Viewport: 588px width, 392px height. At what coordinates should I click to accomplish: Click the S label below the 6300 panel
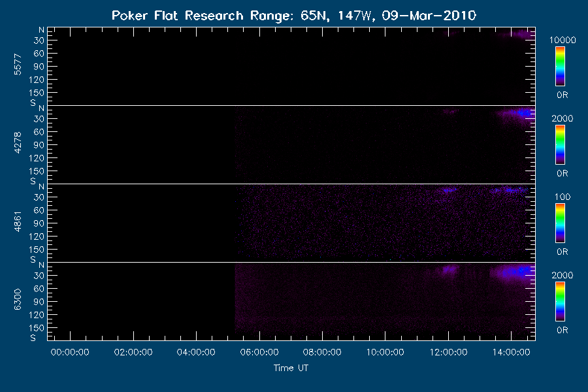pos(33,338)
